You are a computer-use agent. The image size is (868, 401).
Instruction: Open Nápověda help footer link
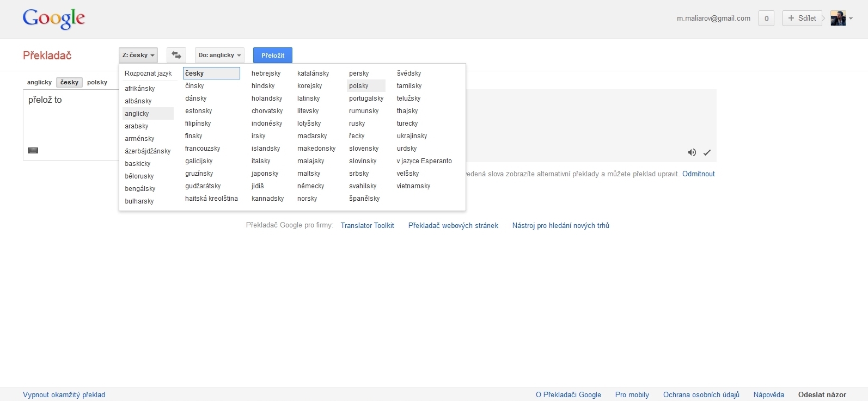(769, 395)
